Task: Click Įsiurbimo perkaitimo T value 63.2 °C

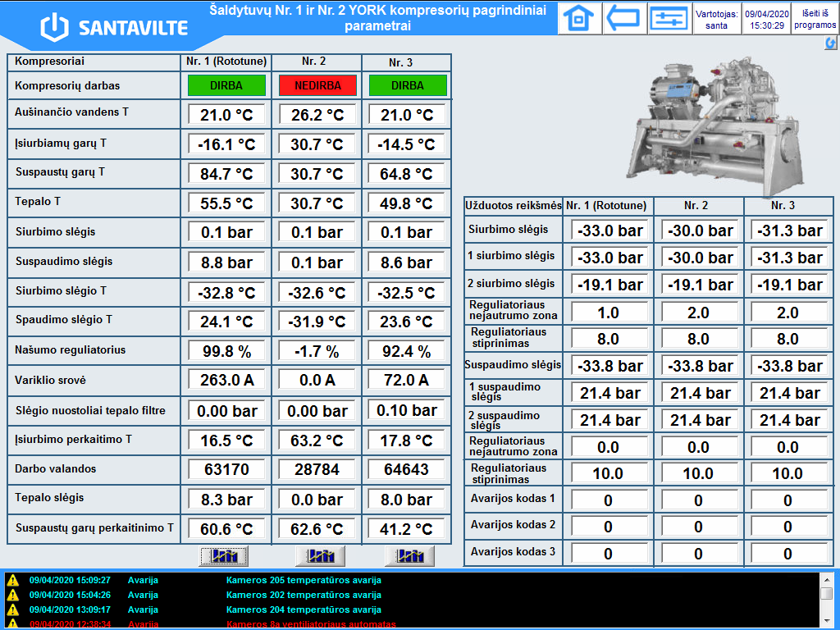Action: (x=317, y=441)
